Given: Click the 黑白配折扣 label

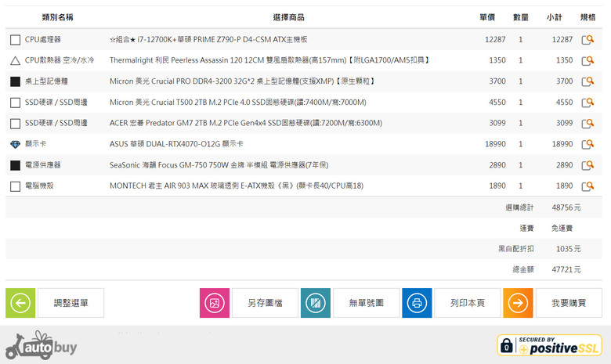Looking at the screenshot, I should tap(516, 249).
